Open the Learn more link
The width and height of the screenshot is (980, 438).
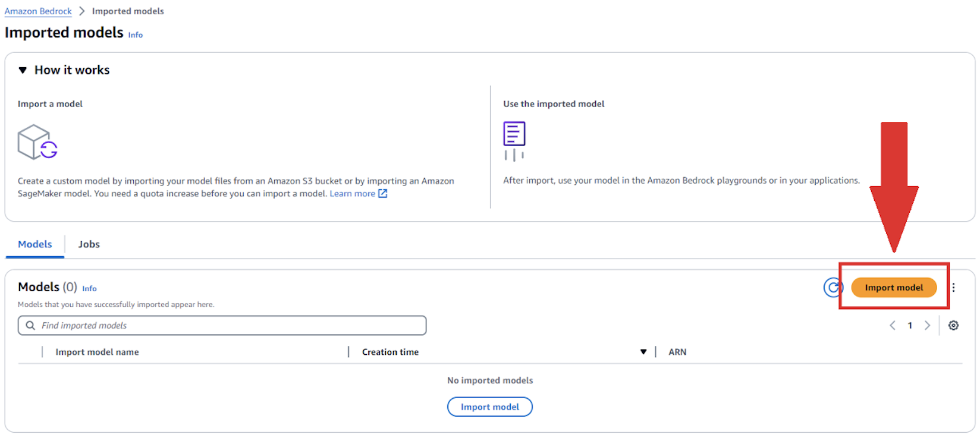353,194
